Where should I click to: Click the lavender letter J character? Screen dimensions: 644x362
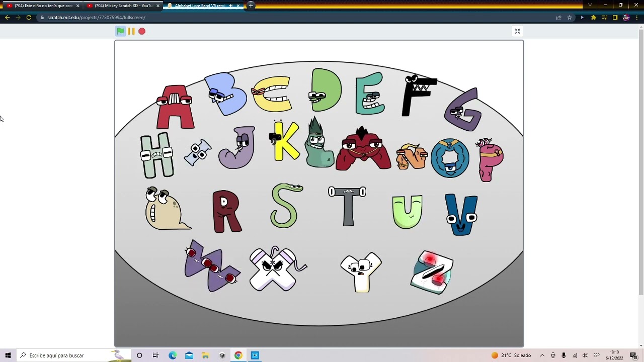(x=237, y=148)
